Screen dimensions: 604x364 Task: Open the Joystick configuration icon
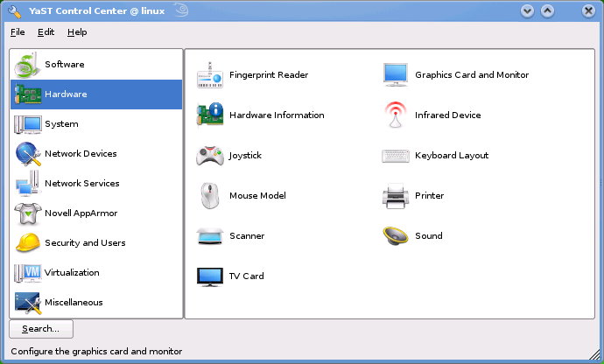pos(210,156)
